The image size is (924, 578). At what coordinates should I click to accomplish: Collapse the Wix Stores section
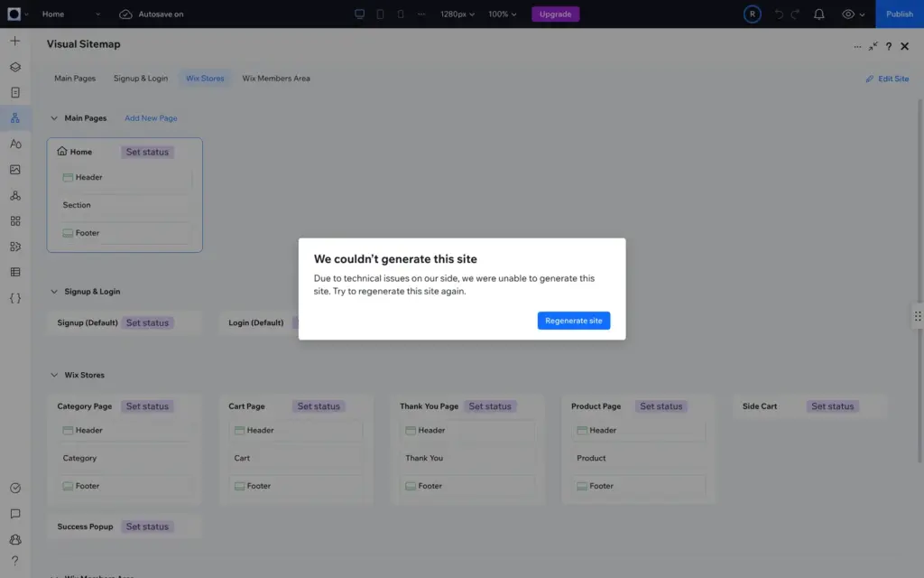(x=54, y=375)
